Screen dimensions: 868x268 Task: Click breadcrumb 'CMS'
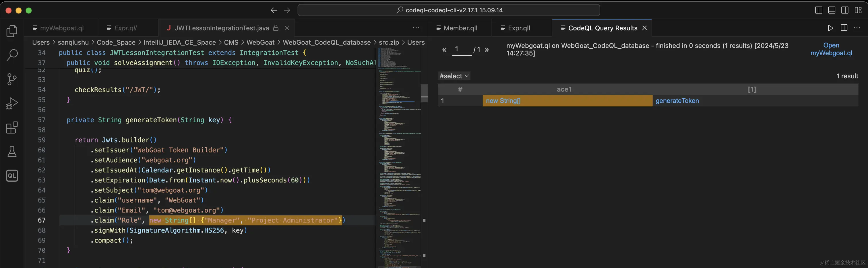tap(231, 42)
